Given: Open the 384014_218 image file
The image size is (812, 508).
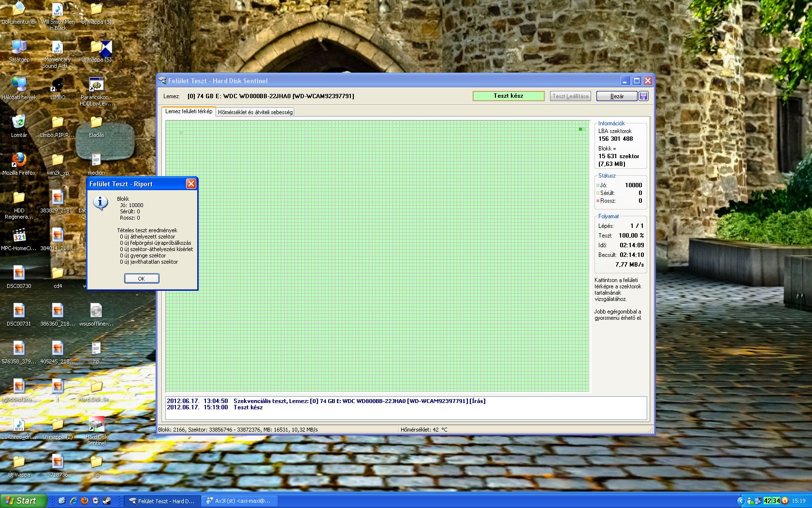Looking at the screenshot, I should (x=58, y=240).
